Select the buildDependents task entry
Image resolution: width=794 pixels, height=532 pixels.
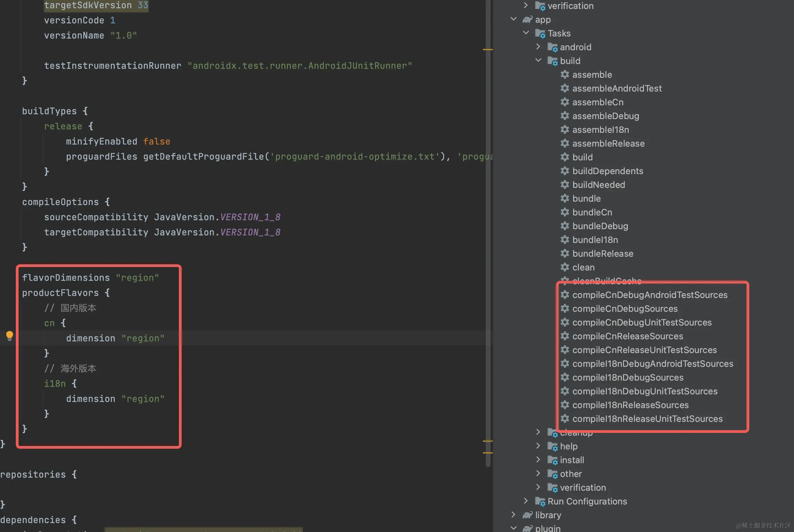[608, 171]
